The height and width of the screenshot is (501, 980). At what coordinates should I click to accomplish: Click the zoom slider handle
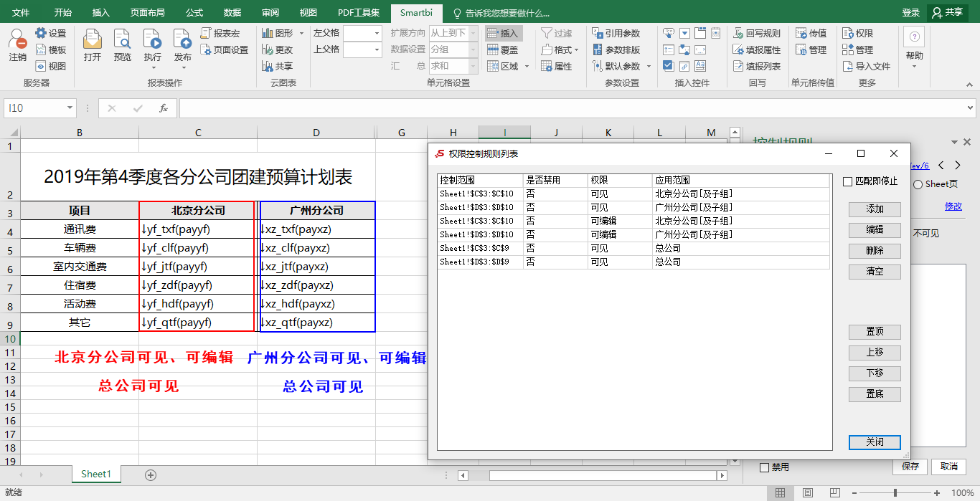click(x=895, y=492)
